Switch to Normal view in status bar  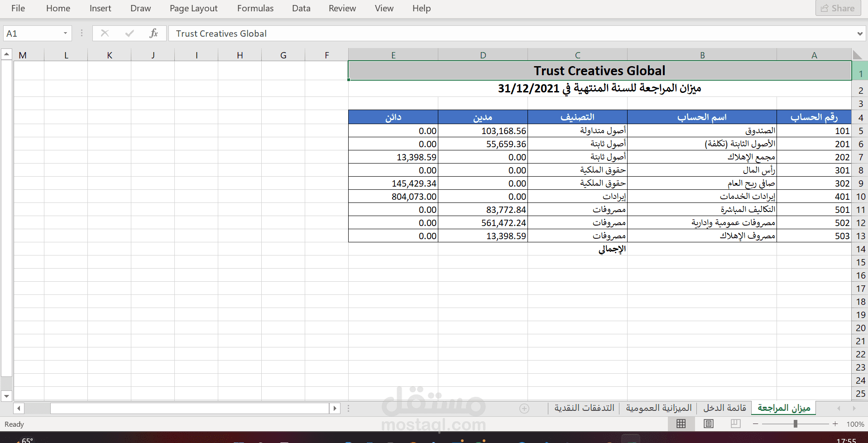681,424
